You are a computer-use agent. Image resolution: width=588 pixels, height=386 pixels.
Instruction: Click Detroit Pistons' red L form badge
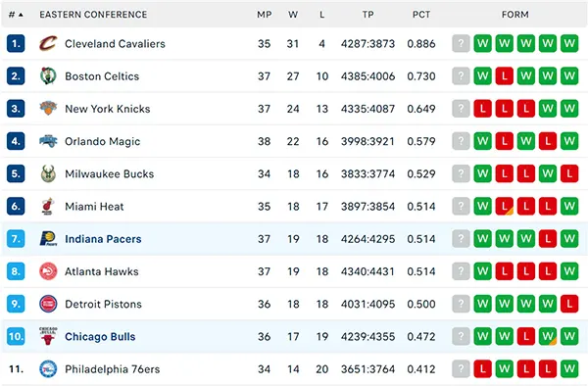pyautogui.click(x=569, y=304)
